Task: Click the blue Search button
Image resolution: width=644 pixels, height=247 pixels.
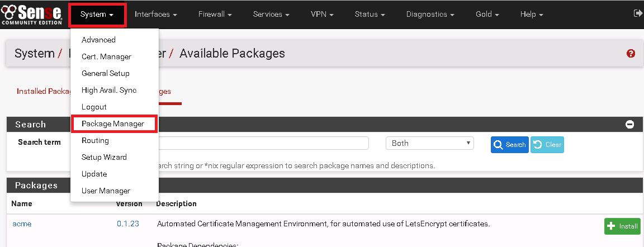Action: click(x=510, y=145)
